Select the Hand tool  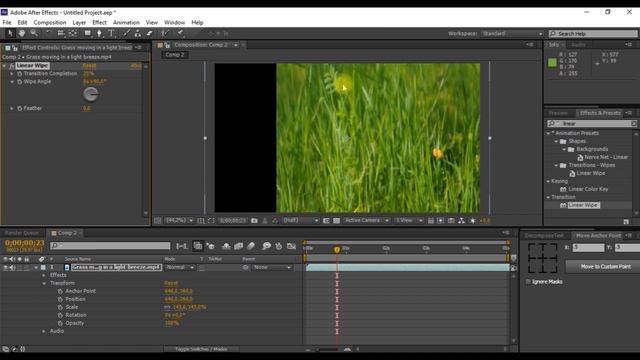(22, 33)
